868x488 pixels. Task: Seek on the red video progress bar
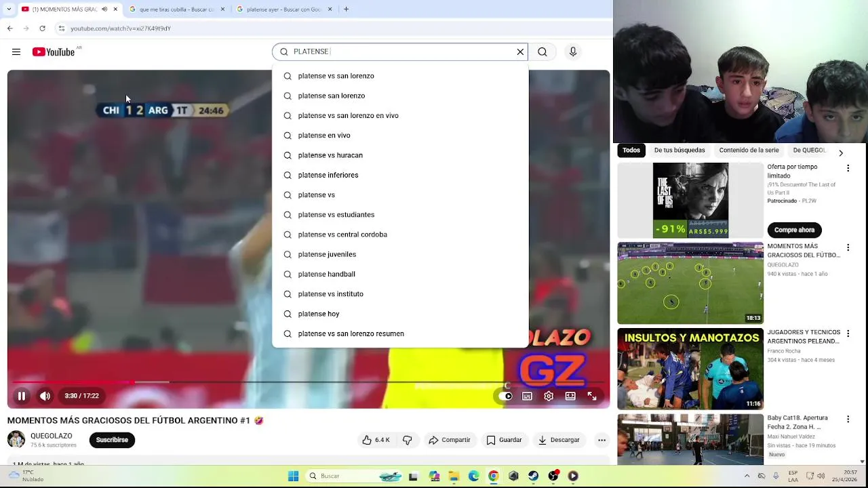click(x=309, y=382)
